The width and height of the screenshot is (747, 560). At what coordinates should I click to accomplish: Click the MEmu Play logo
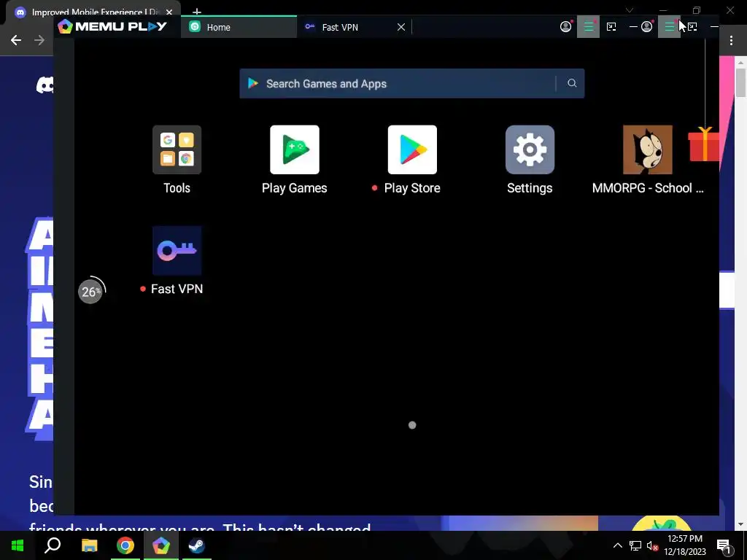tap(112, 27)
